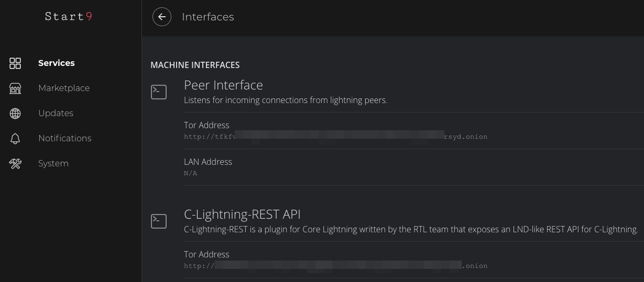Navigate to the Marketplace text label

tap(64, 88)
